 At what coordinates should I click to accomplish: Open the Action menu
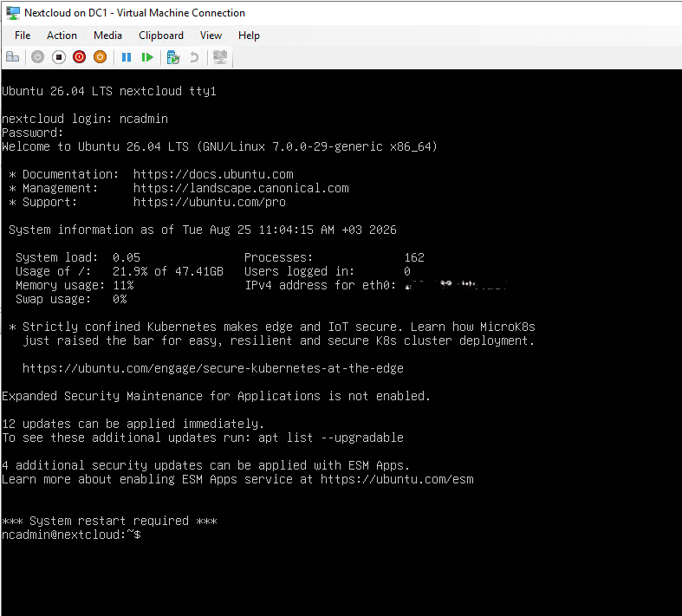click(x=62, y=36)
